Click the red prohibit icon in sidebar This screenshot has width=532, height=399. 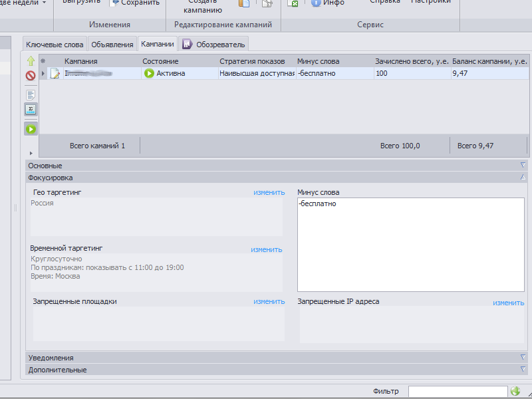pos(31,76)
